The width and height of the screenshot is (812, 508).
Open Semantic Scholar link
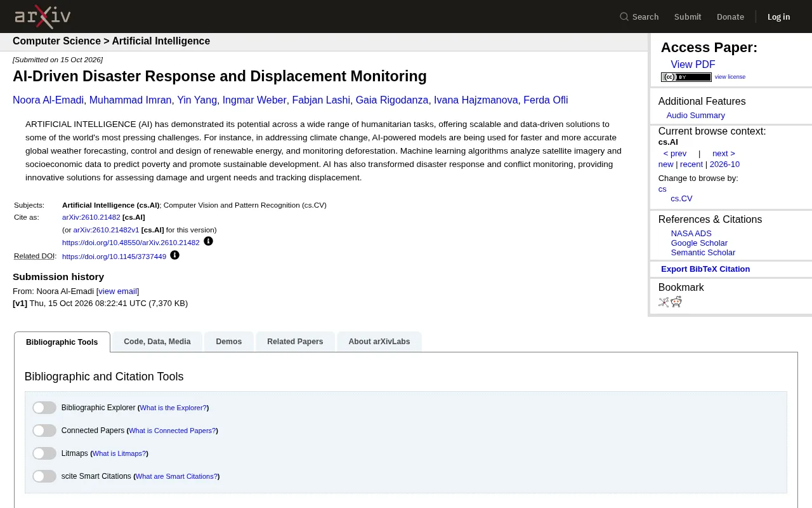click(x=703, y=253)
